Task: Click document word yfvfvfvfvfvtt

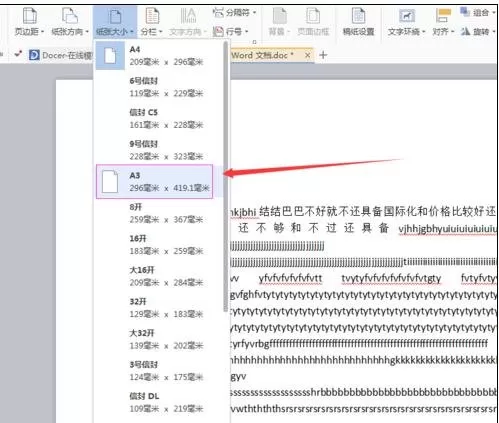Action: [290, 278]
